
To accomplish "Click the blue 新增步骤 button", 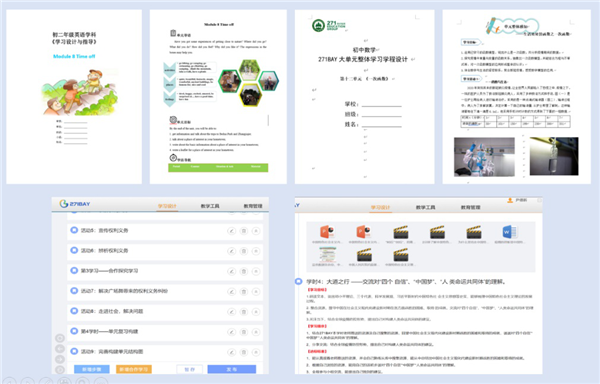I will pyautogui.click(x=92, y=369).
